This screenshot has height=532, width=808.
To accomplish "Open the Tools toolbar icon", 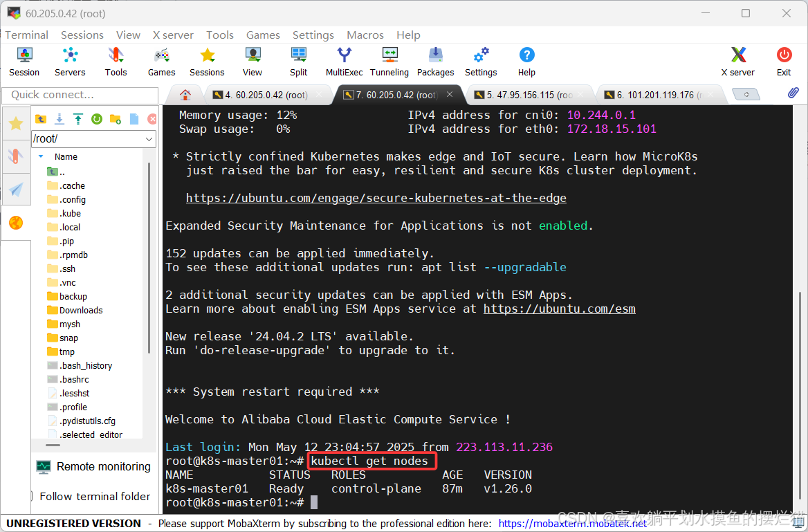I will point(116,62).
